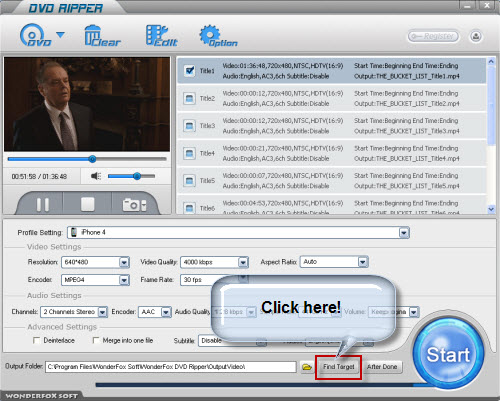Enable Merge into one file checkbox
This screenshot has width=500, height=401.
(96, 340)
